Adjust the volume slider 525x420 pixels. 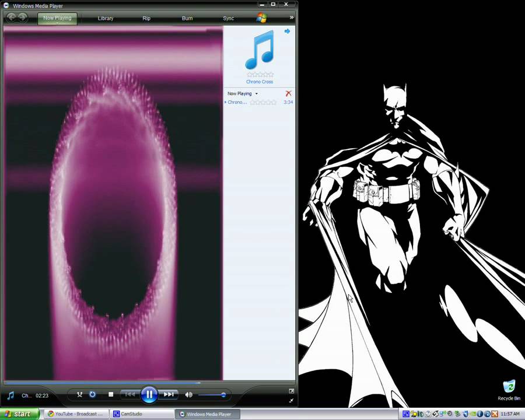tap(212, 395)
